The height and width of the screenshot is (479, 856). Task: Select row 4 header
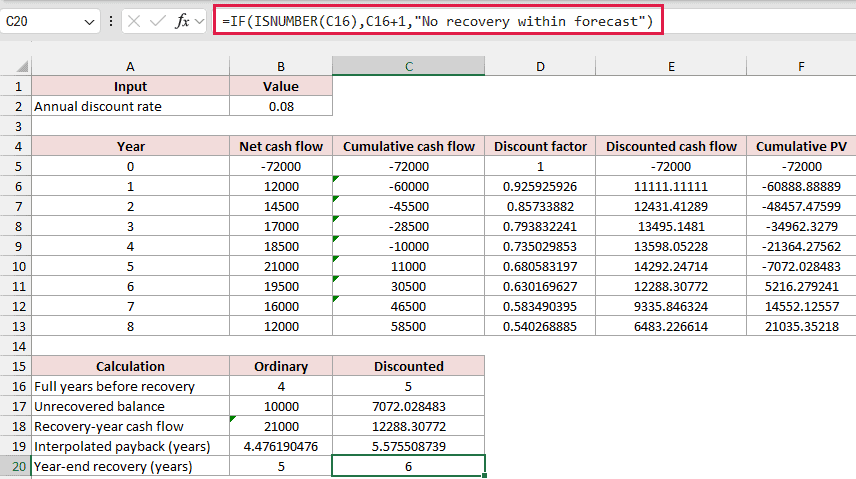point(16,146)
